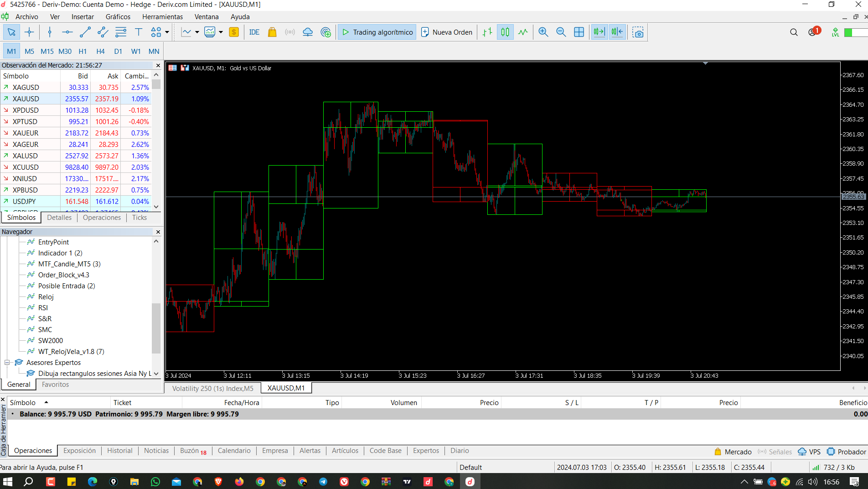Toggle chart shift from right edge

(x=617, y=32)
